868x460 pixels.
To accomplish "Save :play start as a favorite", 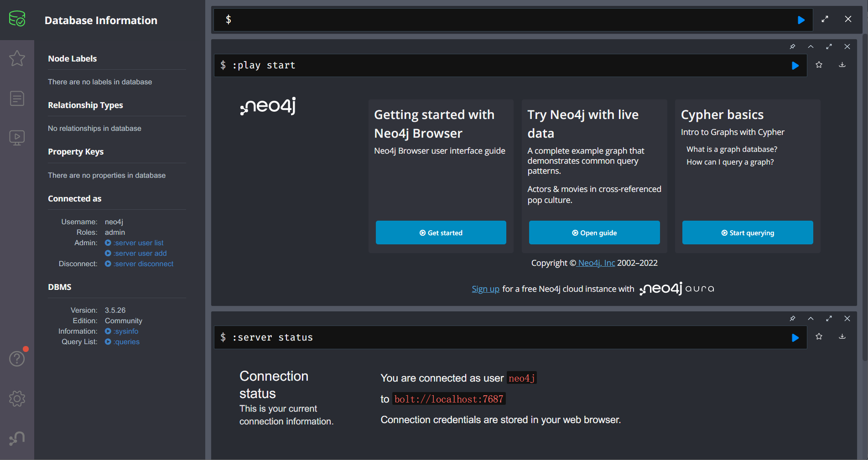I will click(x=819, y=65).
